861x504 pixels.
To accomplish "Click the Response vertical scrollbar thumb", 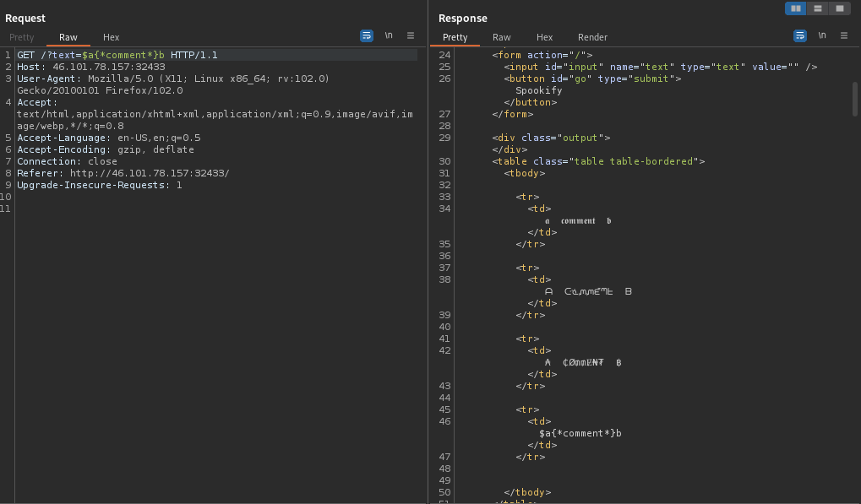I will pos(855,99).
